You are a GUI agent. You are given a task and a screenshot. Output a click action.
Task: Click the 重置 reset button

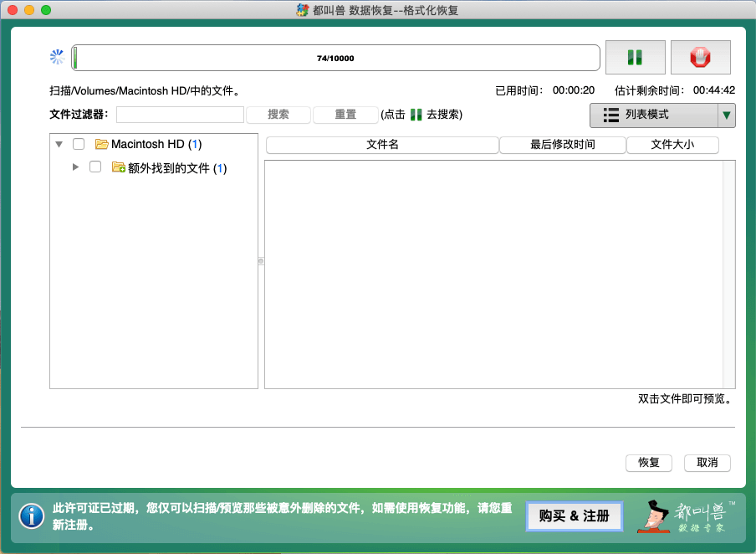(x=345, y=115)
